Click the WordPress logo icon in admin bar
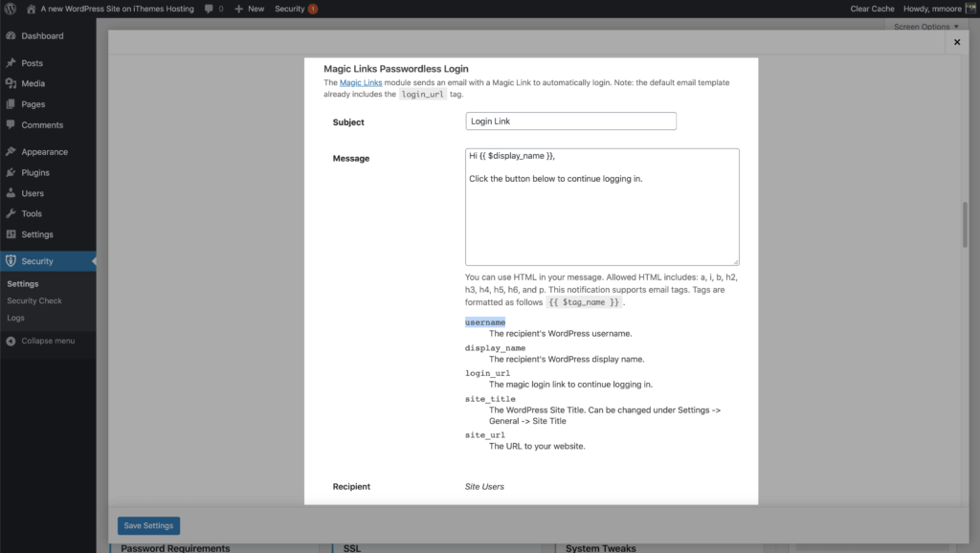 point(10,9)
